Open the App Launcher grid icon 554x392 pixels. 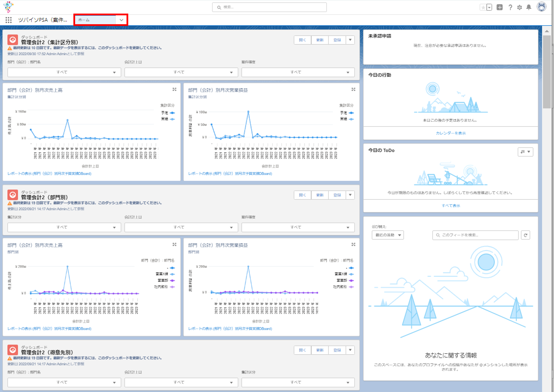(x=9, y=20)
